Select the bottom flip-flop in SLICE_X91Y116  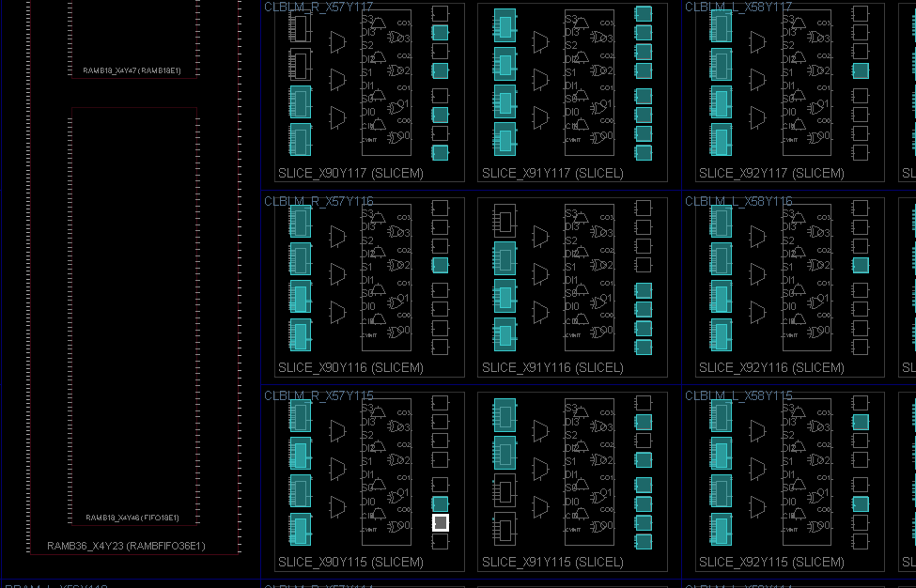pos(644,347)
